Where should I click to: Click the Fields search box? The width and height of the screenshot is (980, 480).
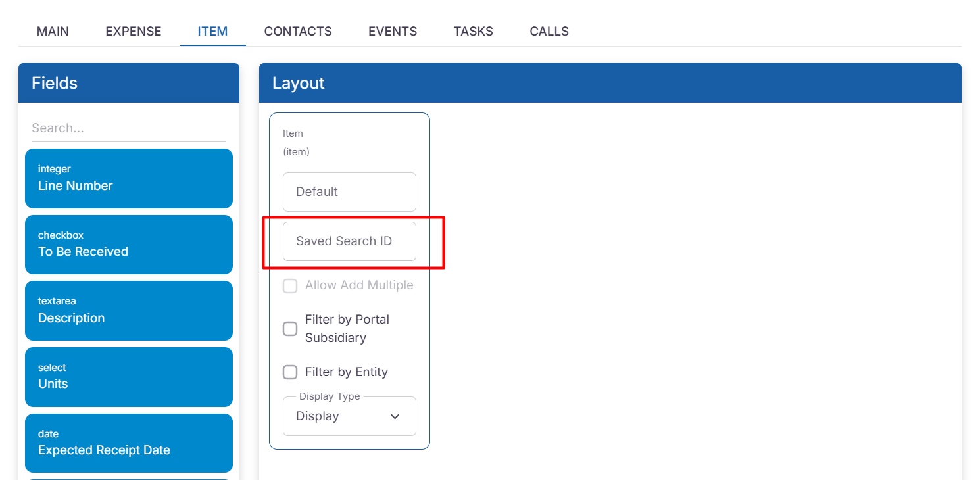coord(128,128)
